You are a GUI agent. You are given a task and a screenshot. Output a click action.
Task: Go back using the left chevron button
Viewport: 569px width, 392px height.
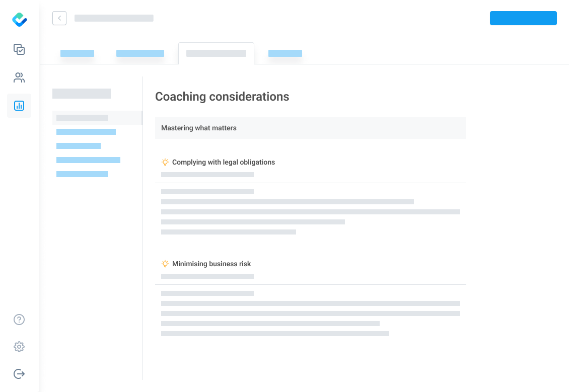click(x=59, y=18)
